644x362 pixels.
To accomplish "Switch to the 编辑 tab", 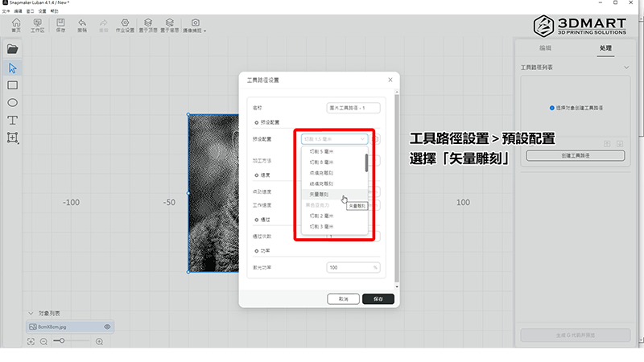I will 545,48.
